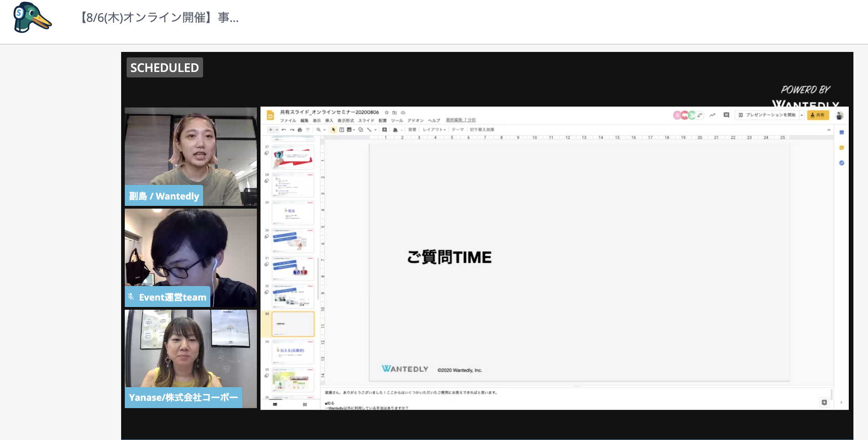Check the cloud save status icon
Viewport: 868px width, 440px height.
point(403,113)
